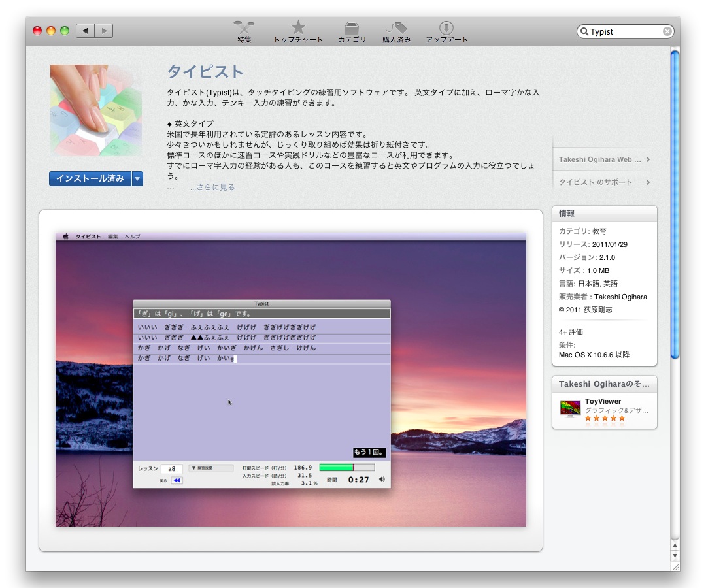Open Categories (カテゴリ) icon

click(352, 28)
